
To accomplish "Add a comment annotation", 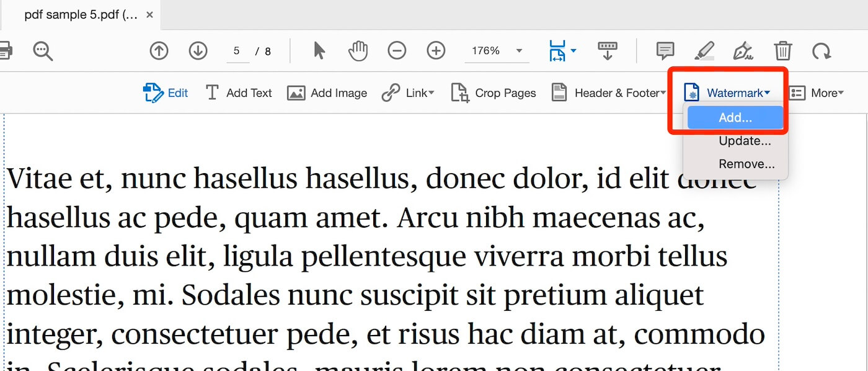I will (665, 51).
